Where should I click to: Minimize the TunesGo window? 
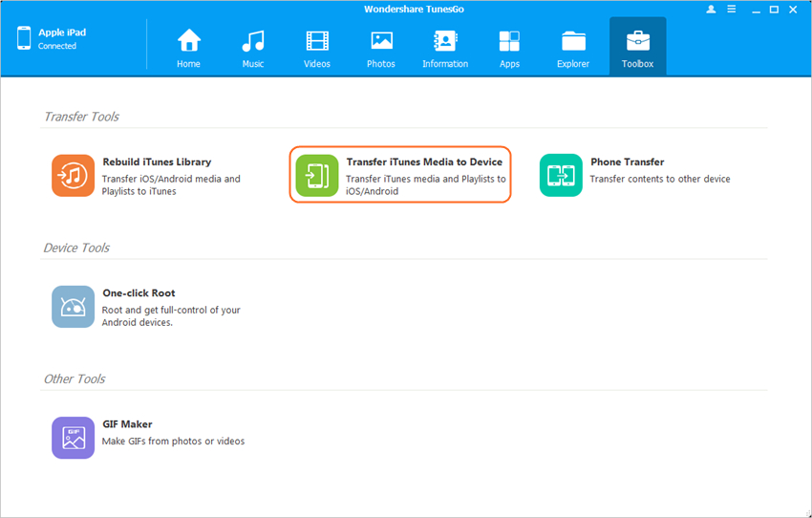tap(754, 9)
